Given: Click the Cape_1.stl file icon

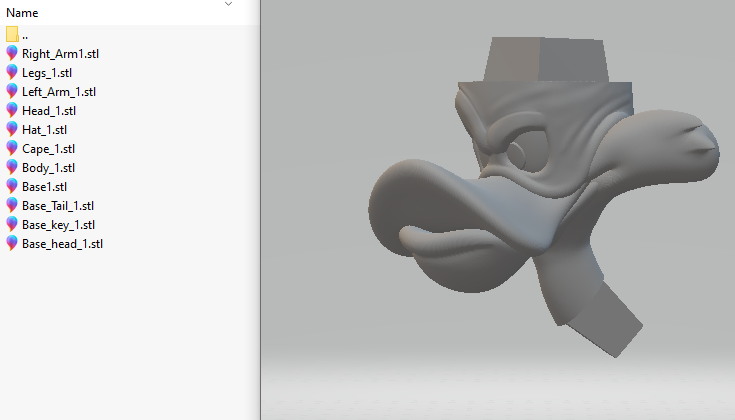Looking at the screenshot, I should pyautogui.click(x=12, y=148).
